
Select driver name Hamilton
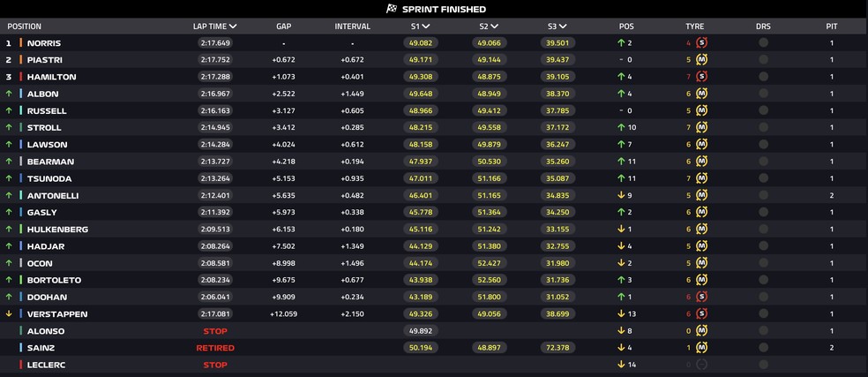tap(51, 77)
